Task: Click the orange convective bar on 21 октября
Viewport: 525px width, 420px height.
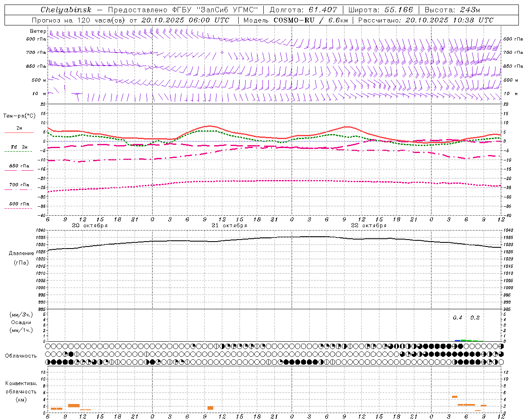Action: point(210,408)
